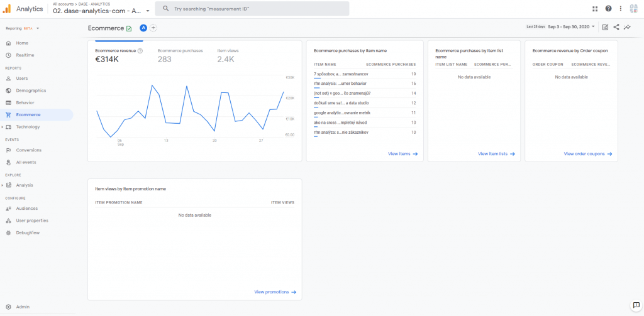Click the 'google analytic...ovnanie metrik' row

[x=365, y=113]
